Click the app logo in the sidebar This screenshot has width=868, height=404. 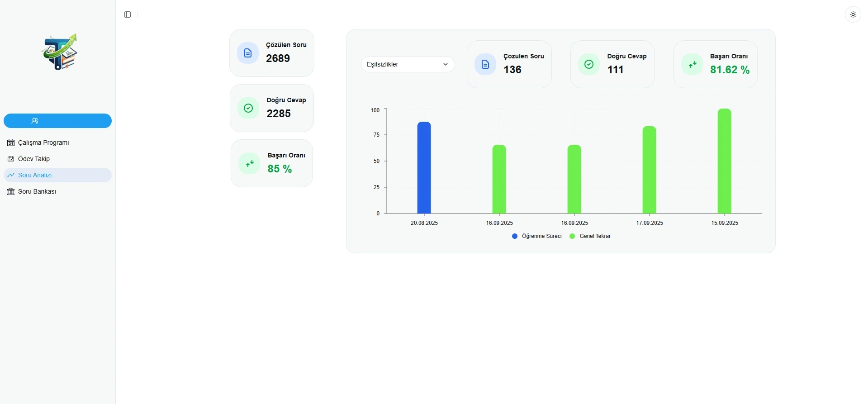[59, 52]
